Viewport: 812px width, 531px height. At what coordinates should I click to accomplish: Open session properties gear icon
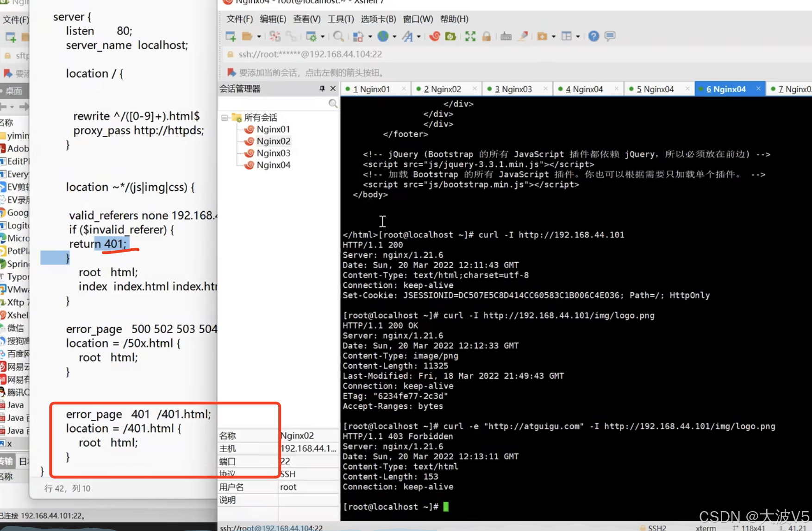311,36
